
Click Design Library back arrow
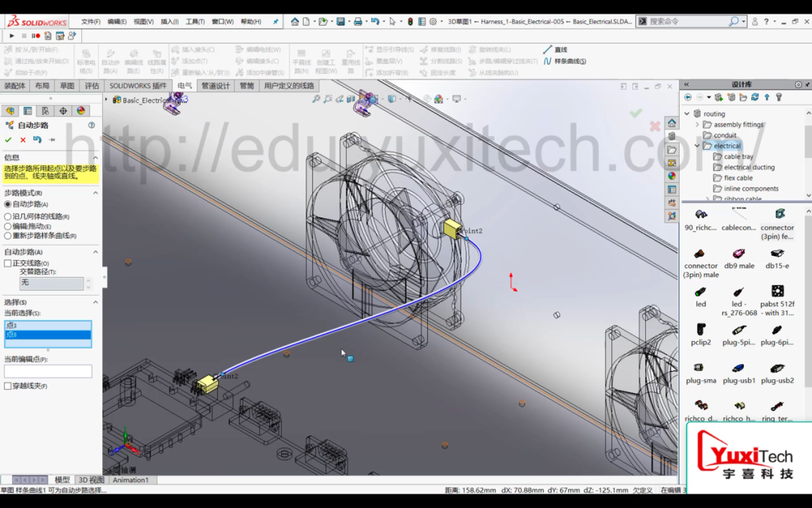coord(688,97)
